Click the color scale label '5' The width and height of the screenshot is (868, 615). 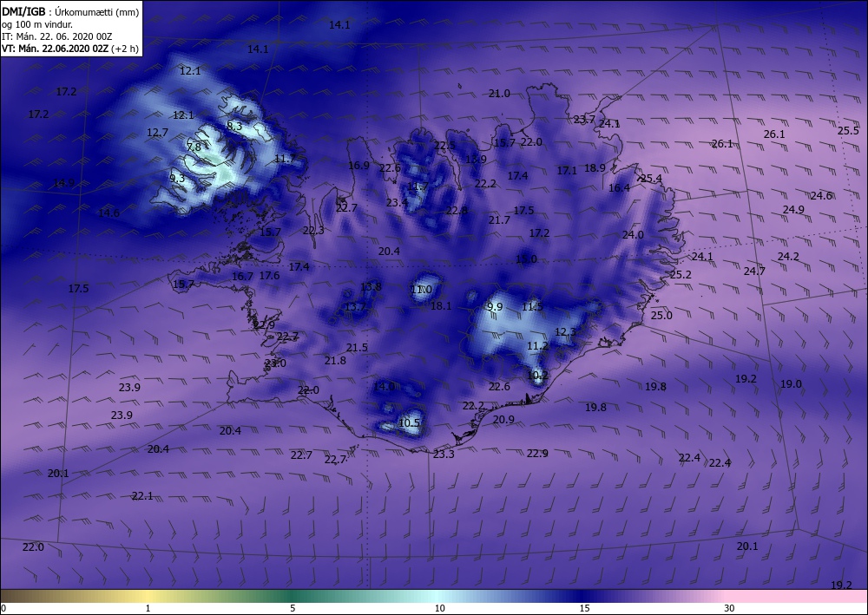click(x=293, y=608)
